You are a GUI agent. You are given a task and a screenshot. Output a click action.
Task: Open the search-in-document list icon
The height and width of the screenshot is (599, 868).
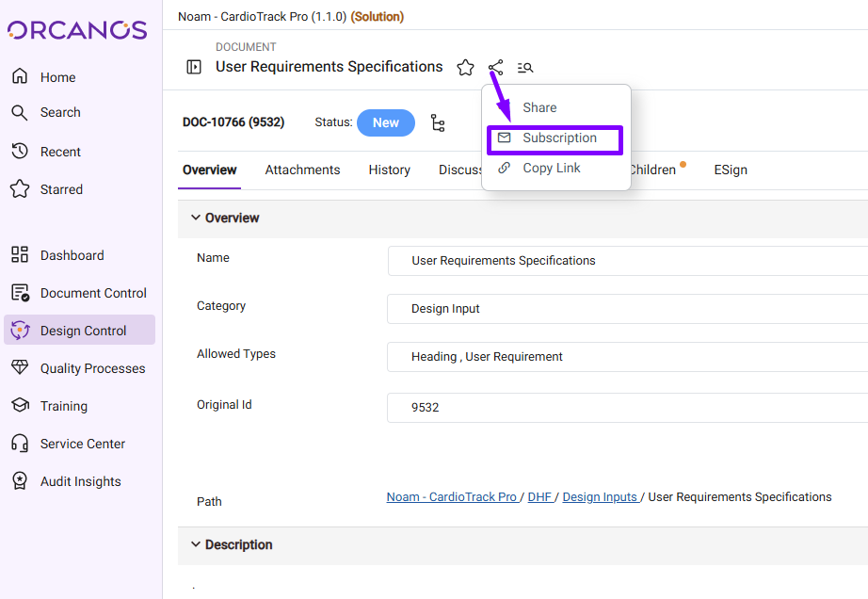click(525, 68)
